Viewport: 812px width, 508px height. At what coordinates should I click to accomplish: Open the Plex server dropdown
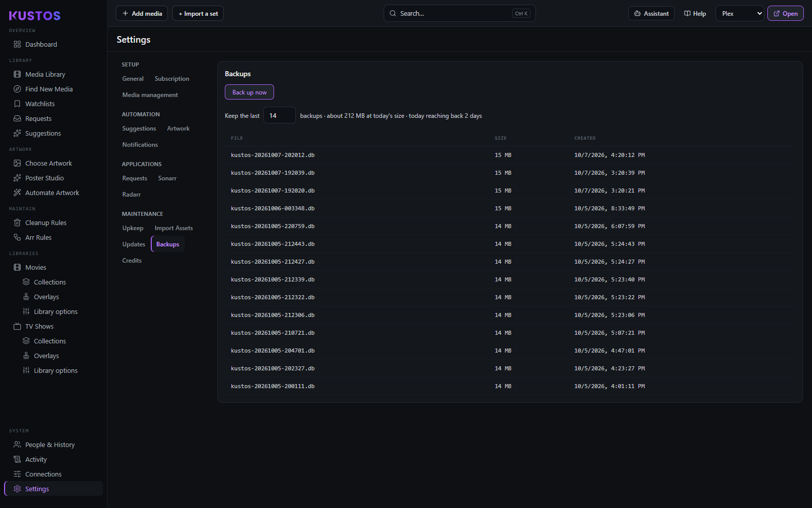[739, 14]
